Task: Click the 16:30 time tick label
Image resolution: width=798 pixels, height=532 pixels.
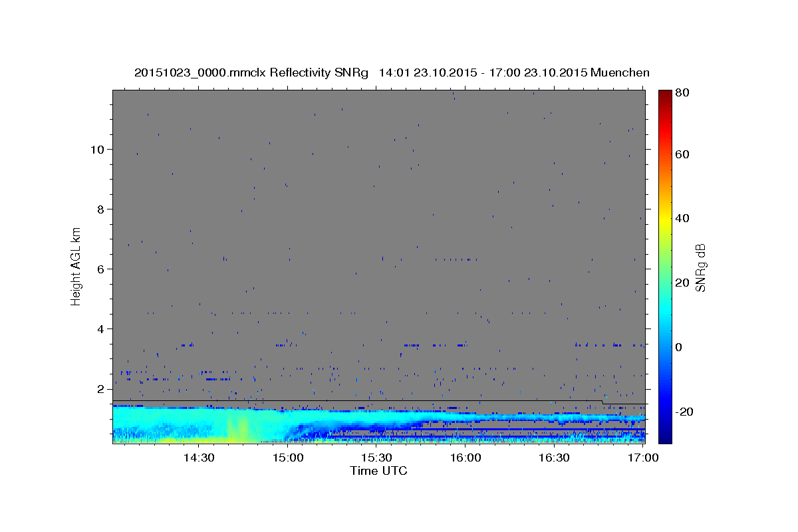Action: point(554,458)
